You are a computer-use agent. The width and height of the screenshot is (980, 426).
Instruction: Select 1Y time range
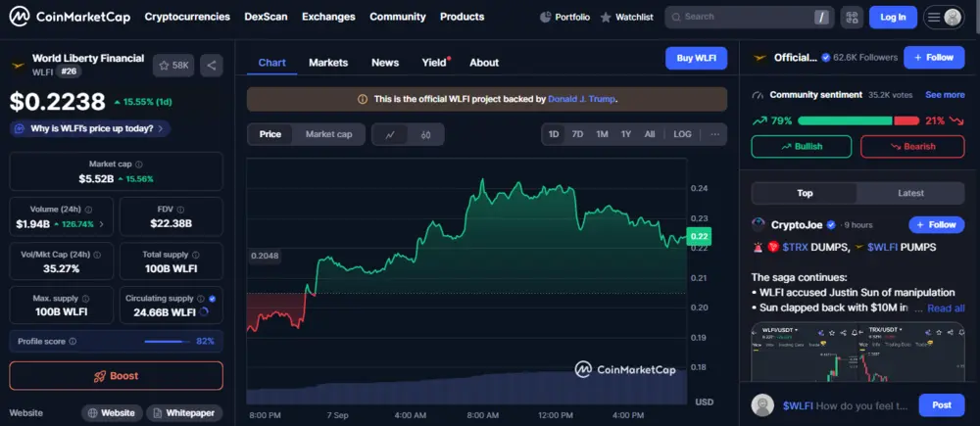pos(625,134)
